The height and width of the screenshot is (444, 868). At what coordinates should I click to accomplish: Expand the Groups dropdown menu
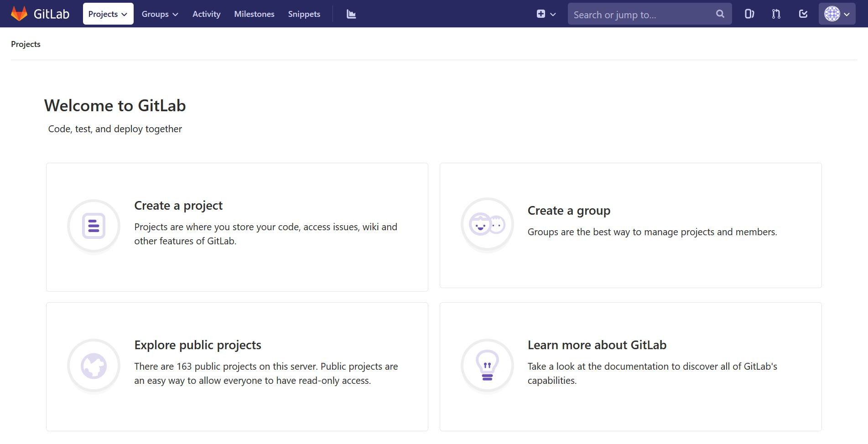(x=160, y=14)
